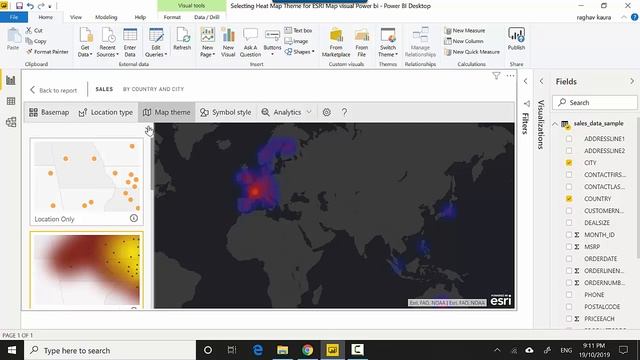Open Shapes dropdown
Viewport: 640px width, 360px height.
point(300,52)
